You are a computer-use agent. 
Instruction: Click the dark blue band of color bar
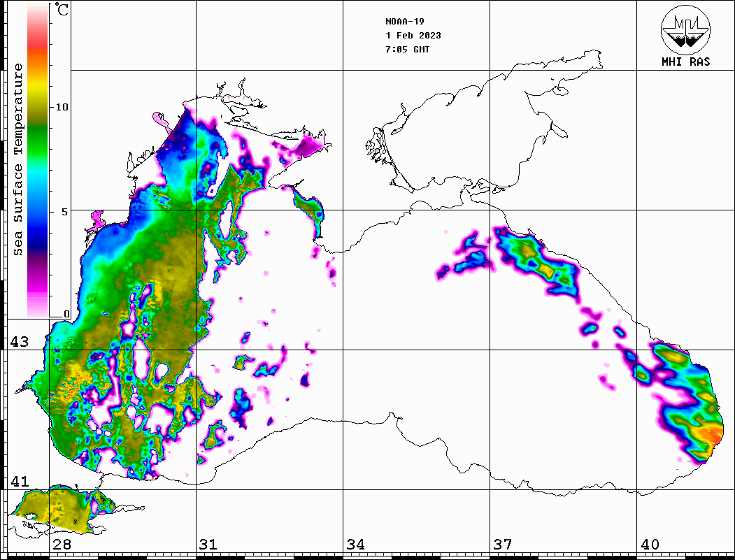coord(38,239)
